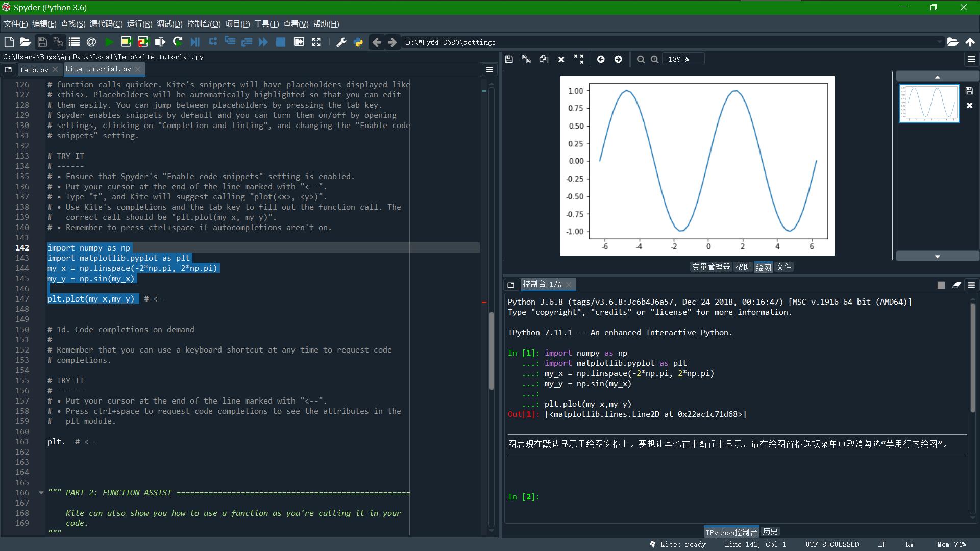
Task: Open editor pane options hamburger menu
Action: point(489,70)
